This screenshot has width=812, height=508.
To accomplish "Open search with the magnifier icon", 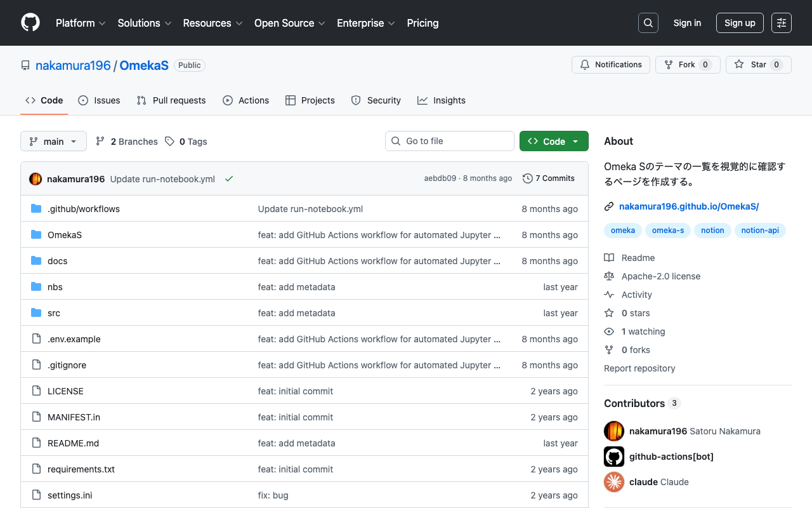I will point(648,23).
